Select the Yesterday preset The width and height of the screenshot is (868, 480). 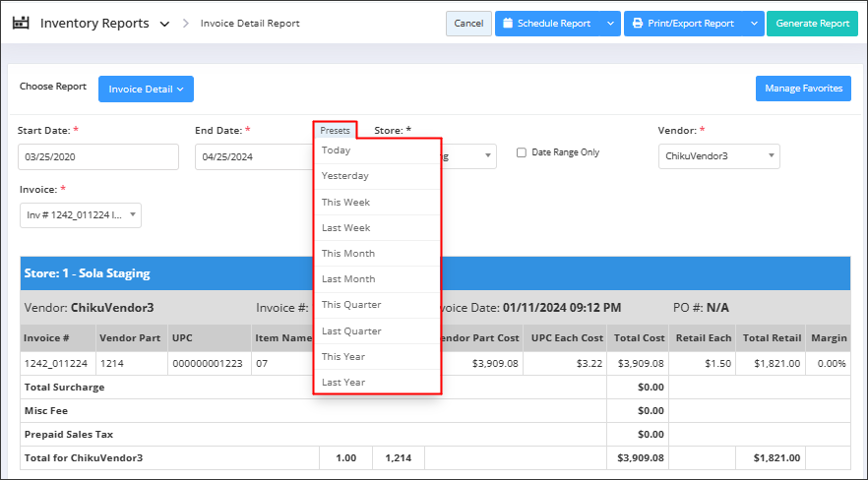click(x=344, y=176)
